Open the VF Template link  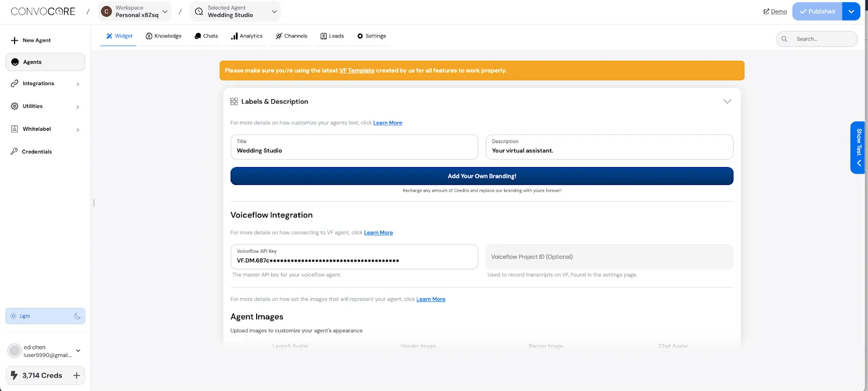[x=357, y=70]
